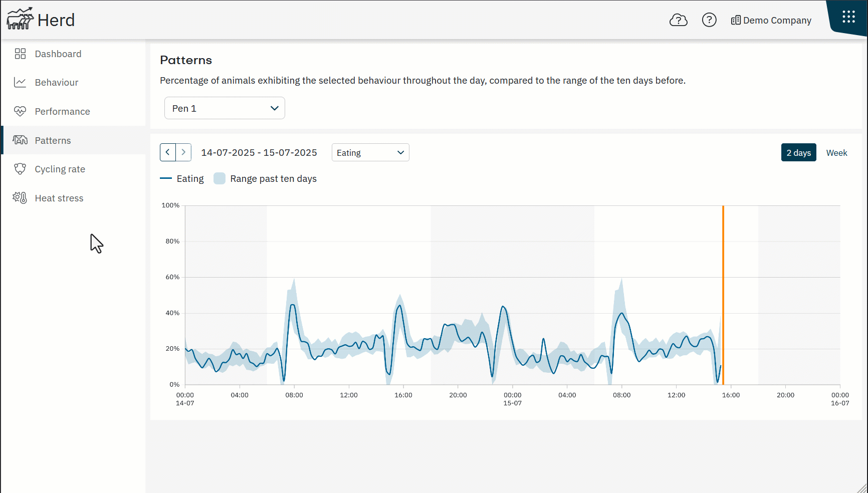Click the 60% y-axis label
Viewport: 868px width, 493px height.
[172, 277]
